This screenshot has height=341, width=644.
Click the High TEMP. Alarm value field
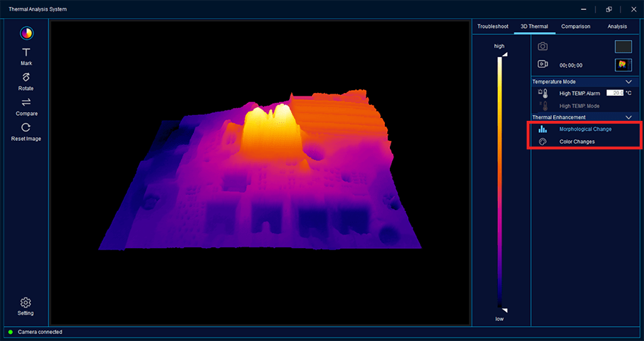[615, 94]
